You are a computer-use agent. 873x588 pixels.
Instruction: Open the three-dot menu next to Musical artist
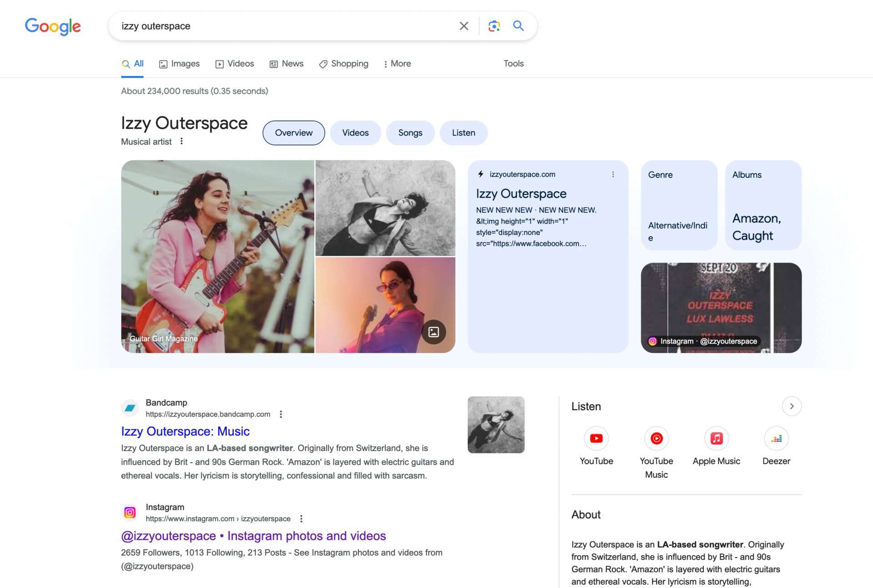coord(181,141)
